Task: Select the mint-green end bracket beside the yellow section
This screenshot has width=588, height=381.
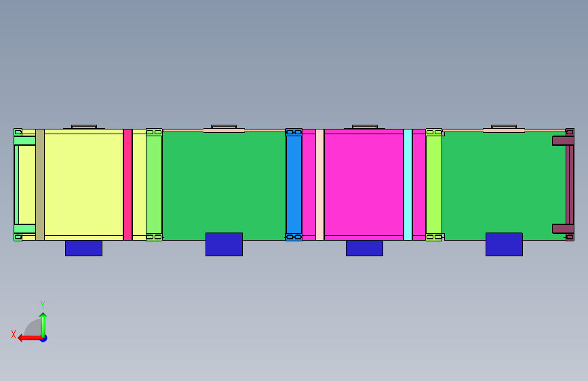Action: click(x=16, y=184)
